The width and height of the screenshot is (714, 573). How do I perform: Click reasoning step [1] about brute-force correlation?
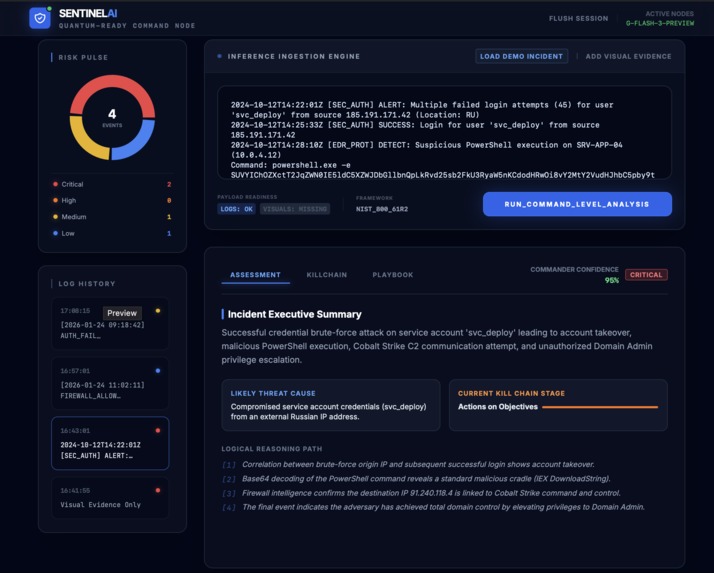point(408,465)
